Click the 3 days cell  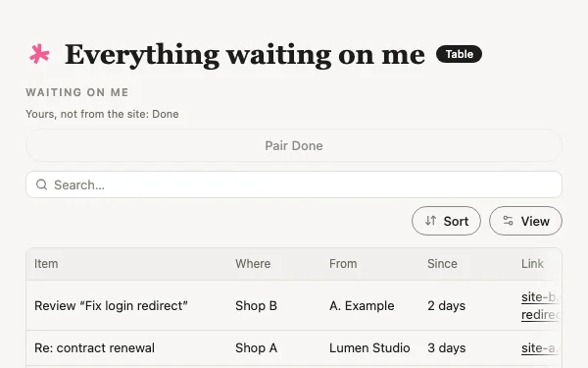point(446,347)
